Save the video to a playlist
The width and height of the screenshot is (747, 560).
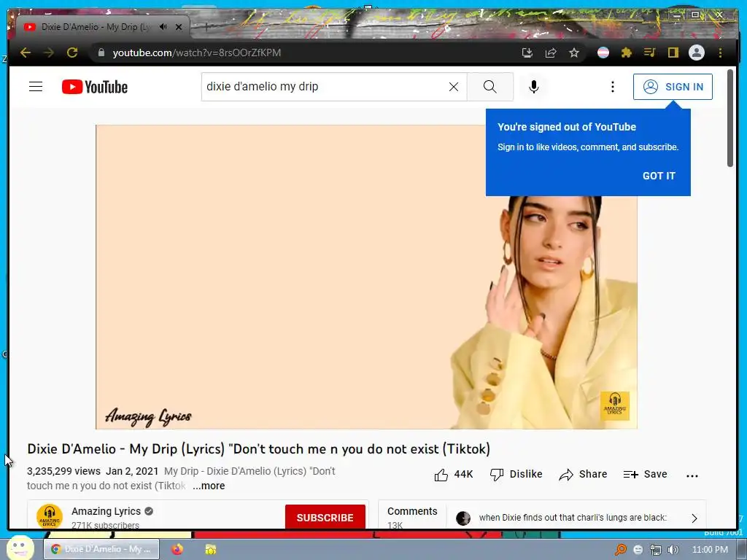[x=645, y=474]
